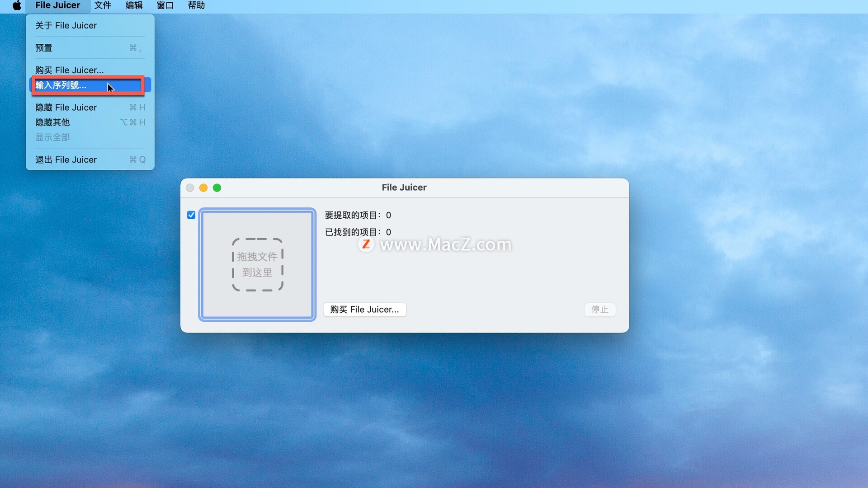Minimize window with the yellow button
Viewport: 868px width, 488px height.
[203, 188]
